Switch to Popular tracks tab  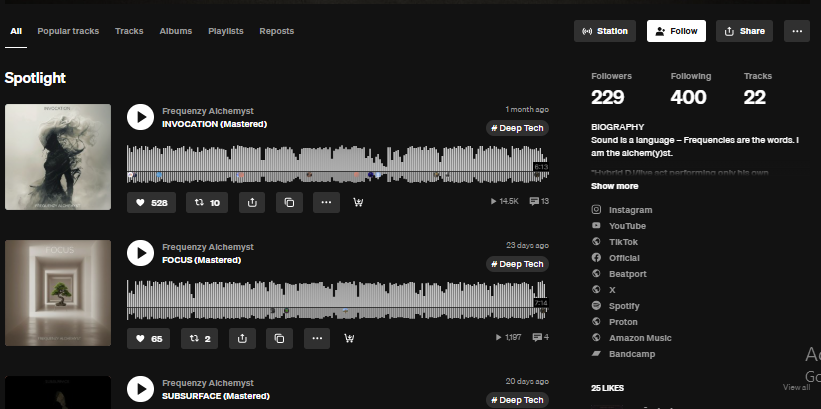pos(68,31)
